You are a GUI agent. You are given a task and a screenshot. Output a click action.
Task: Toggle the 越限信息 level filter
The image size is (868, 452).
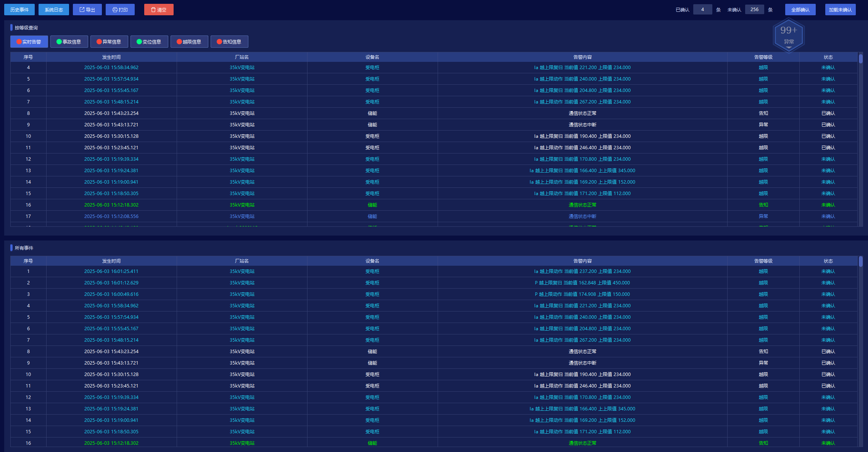pyautogui.click(x=189, y=42)
